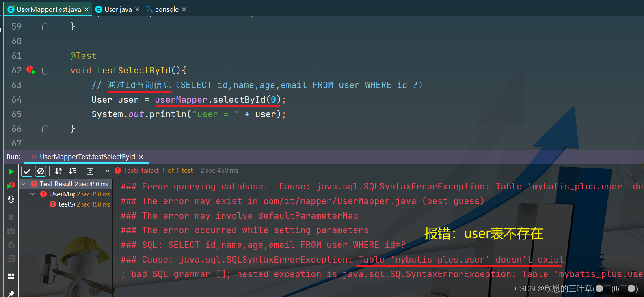
Task: Collapse the UserMap test class node
Action: pyautogui.click(x=32, y=194)
